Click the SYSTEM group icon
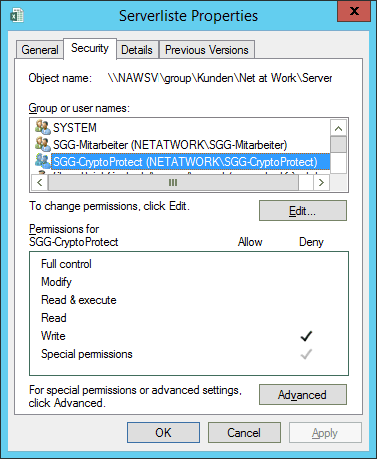The image size is (377, 459). tap(43, 127)
